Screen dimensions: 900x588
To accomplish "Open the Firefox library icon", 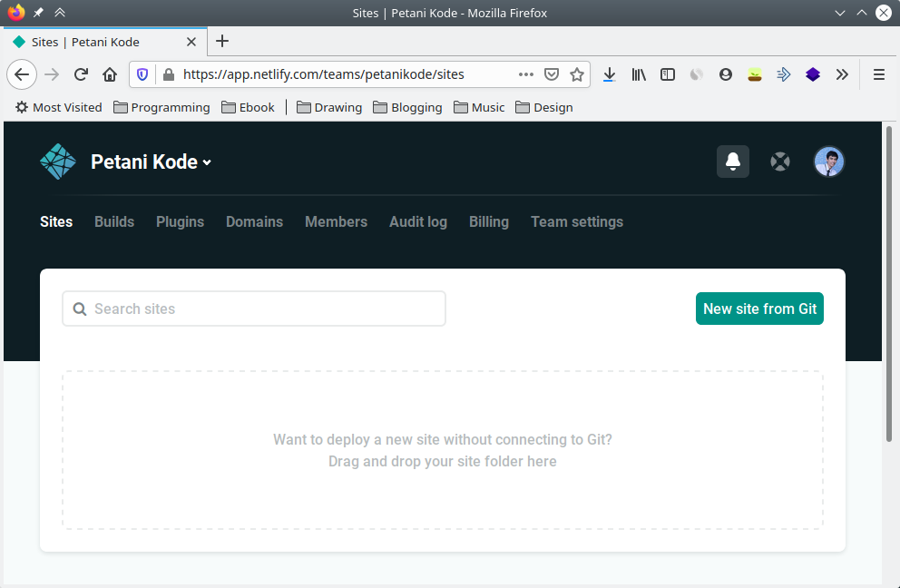I will pyautogui.click(x=638, y=74).
